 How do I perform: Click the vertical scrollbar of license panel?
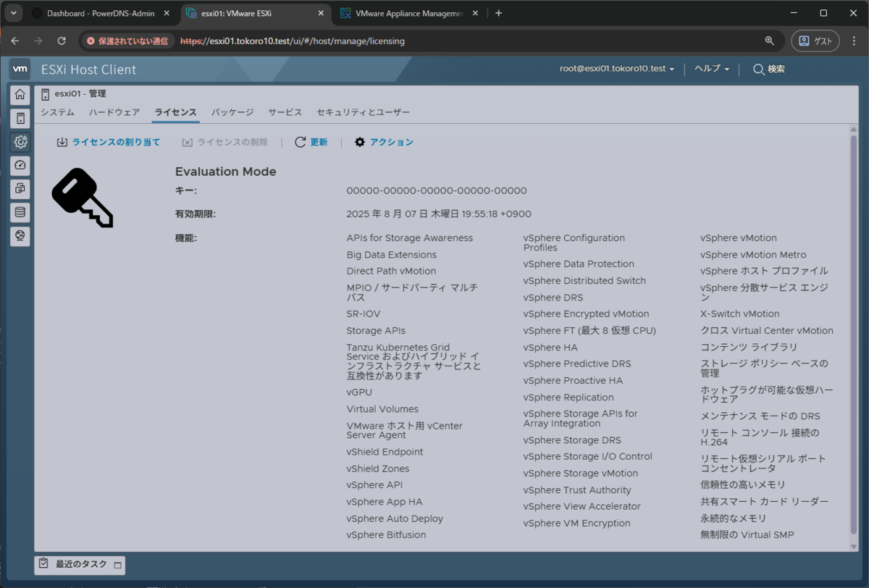click(854, 333)
